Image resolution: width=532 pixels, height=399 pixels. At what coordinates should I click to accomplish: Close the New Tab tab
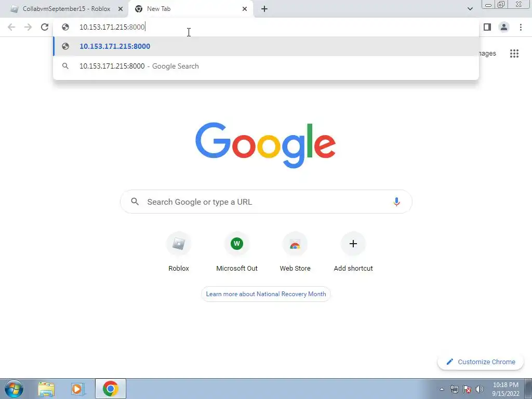(x=245, y=9)
